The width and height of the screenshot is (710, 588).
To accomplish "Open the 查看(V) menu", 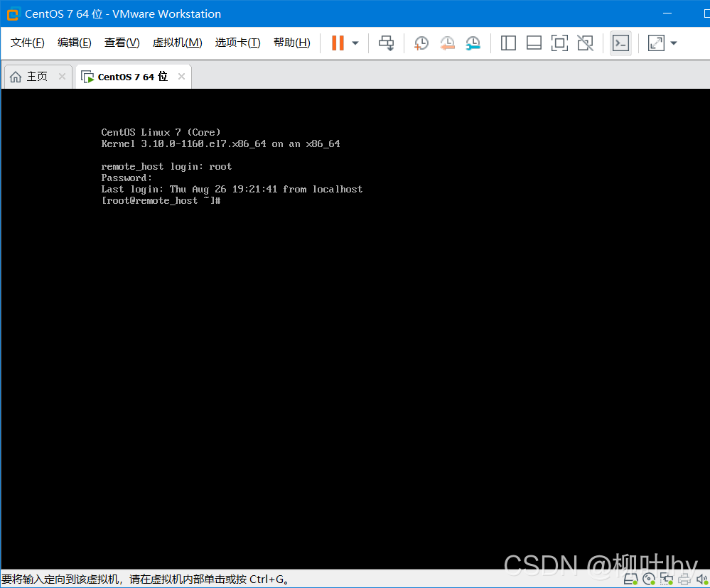I will click(x=122, y=43).
